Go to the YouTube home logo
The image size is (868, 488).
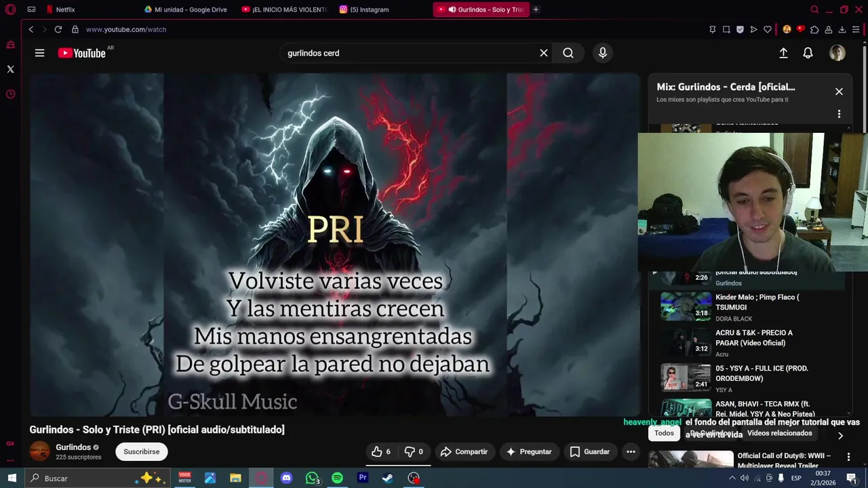(x=82, y=53)
